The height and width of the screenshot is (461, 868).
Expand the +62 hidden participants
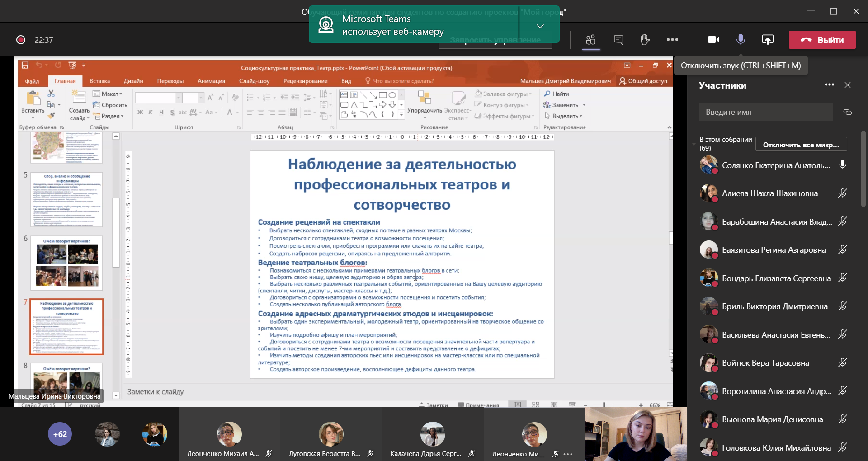(x=60, y=434)
